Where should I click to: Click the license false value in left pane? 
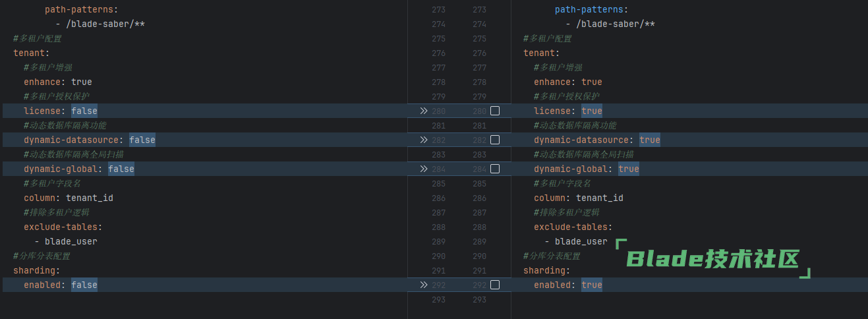coord(84,111)
